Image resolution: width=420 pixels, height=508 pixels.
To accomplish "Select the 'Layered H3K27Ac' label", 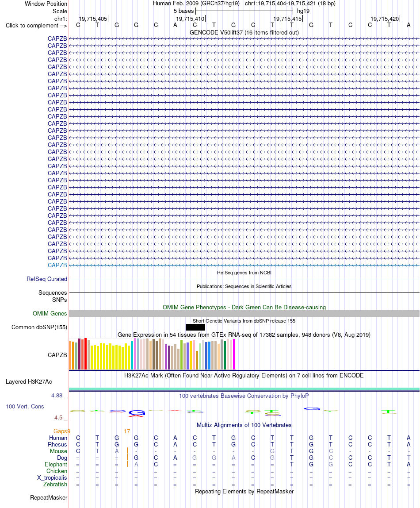I will 29,381.
